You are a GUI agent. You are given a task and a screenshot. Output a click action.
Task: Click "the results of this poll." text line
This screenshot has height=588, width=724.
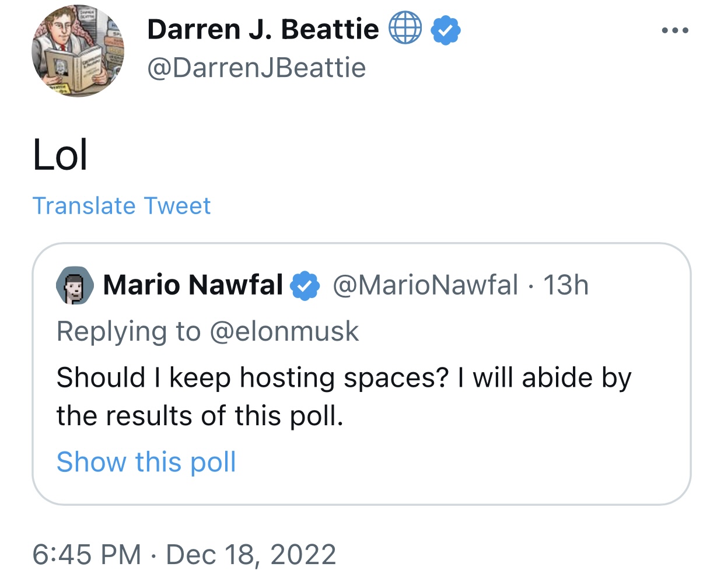200,416
